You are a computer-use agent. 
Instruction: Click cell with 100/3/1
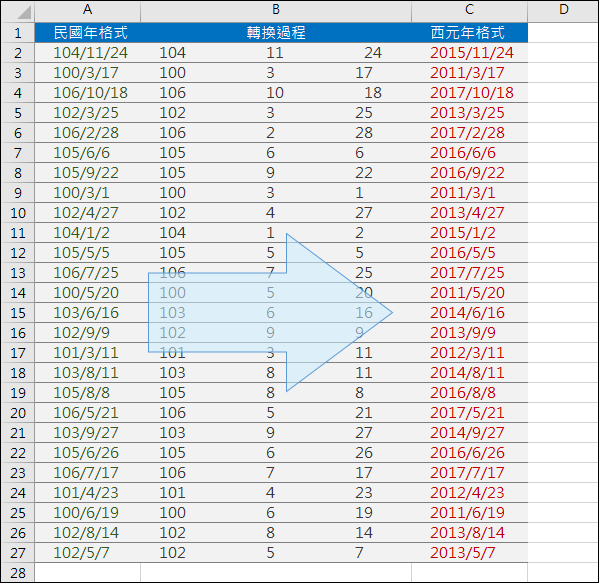click(87, 193)
